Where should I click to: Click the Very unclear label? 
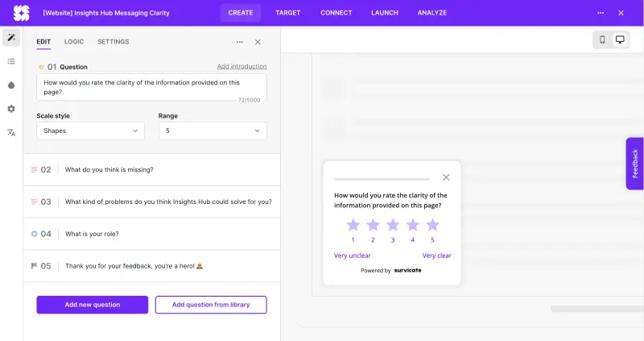[x=353, y=256]
